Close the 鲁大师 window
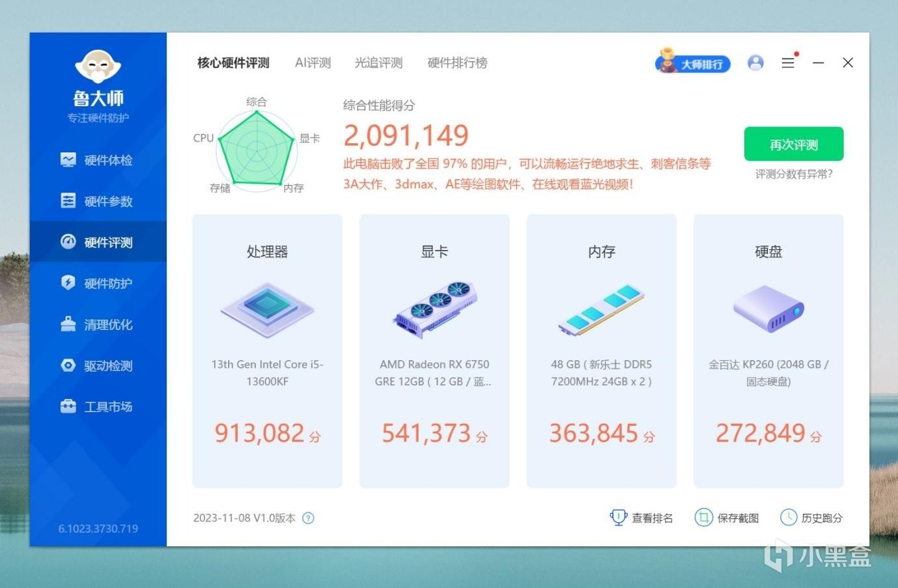The image size is (898, 588). pyautogui.click(x=848, y=63)
